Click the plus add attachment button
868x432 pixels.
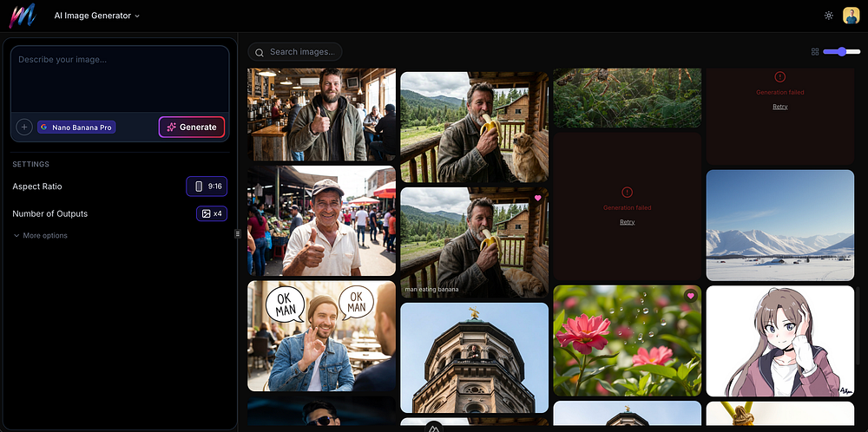(x=23, y=128)
